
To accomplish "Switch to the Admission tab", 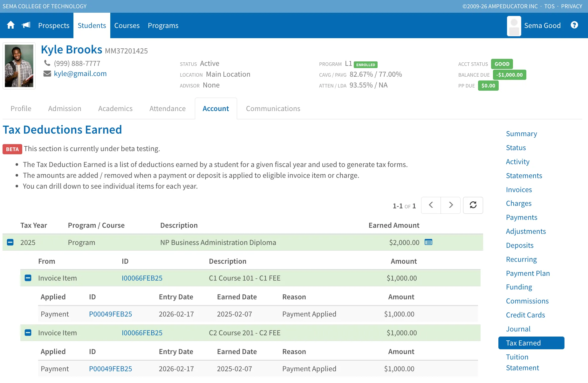I will 65,108.
